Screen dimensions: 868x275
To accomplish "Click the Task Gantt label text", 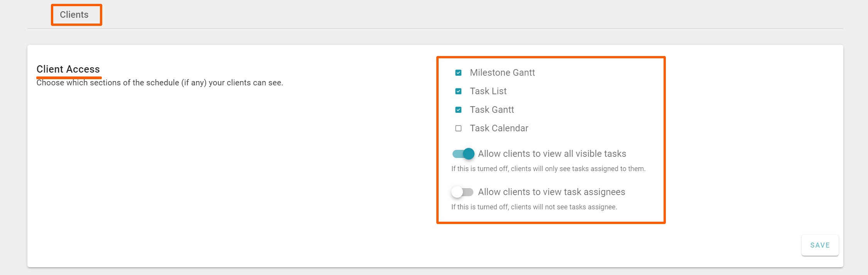I will tap(491, 110).
